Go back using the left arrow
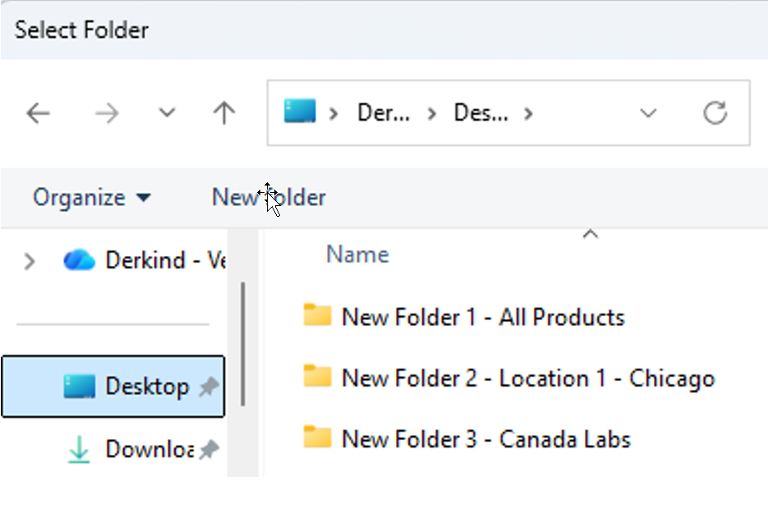This screenshot has width=768, height=532. [x=39, y=113]
